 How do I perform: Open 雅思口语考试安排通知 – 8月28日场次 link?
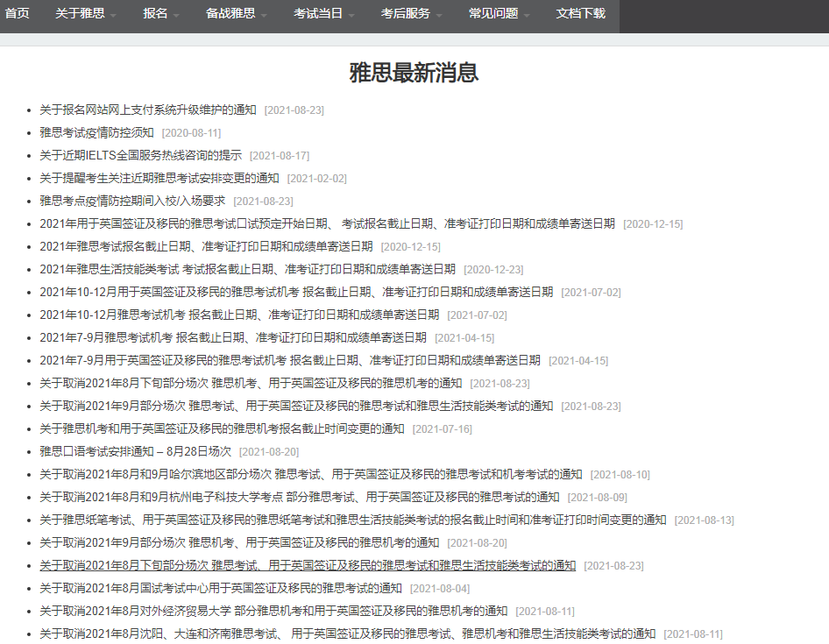click(135, 451)
